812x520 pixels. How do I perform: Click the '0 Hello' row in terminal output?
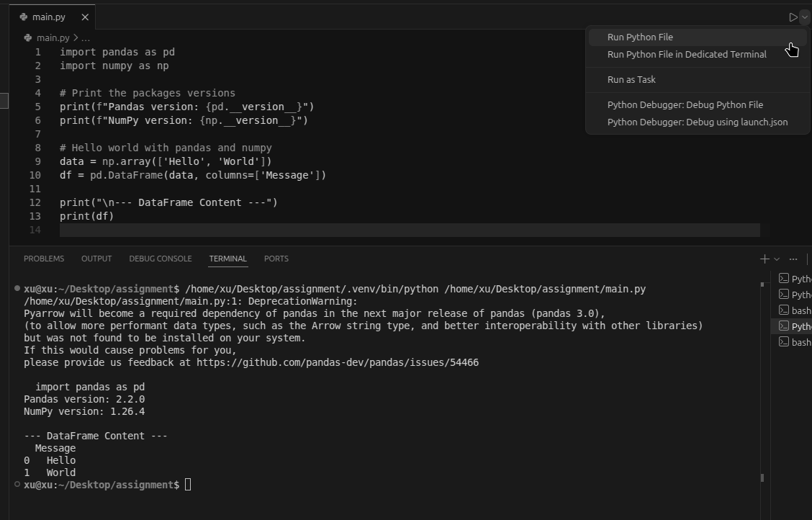50,460
